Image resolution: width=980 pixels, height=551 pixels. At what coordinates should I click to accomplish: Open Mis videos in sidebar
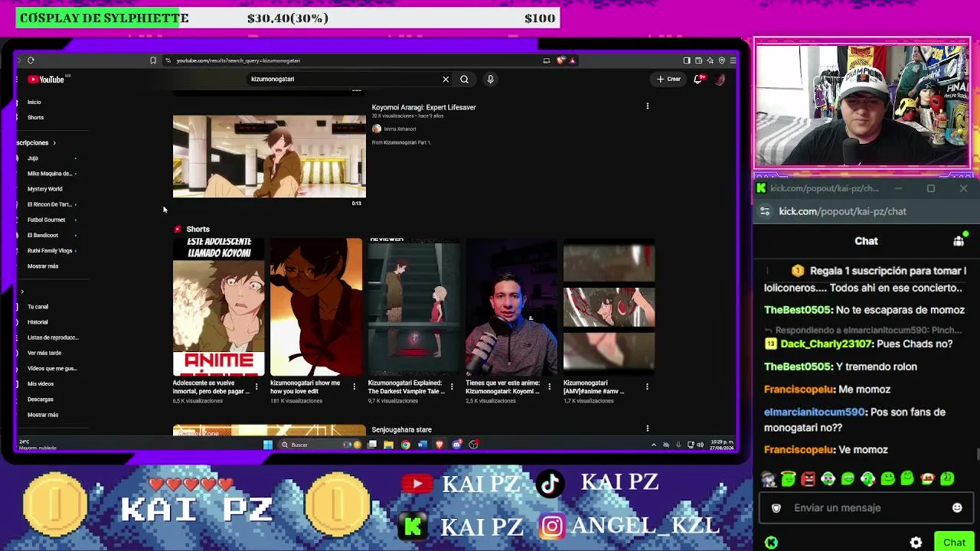click(x=41, y=383)
